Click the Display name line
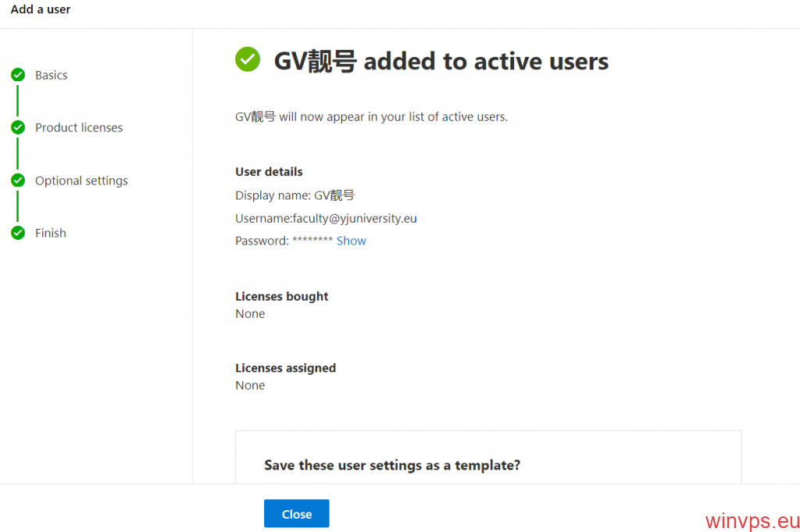800x532 pixels. point(295,195)
